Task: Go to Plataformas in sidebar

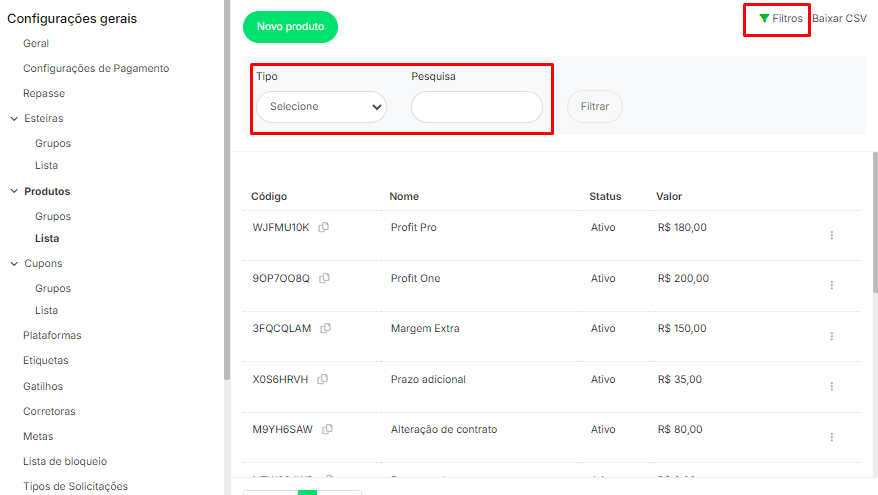Action: pyautogui.click(x=52, y=335)
